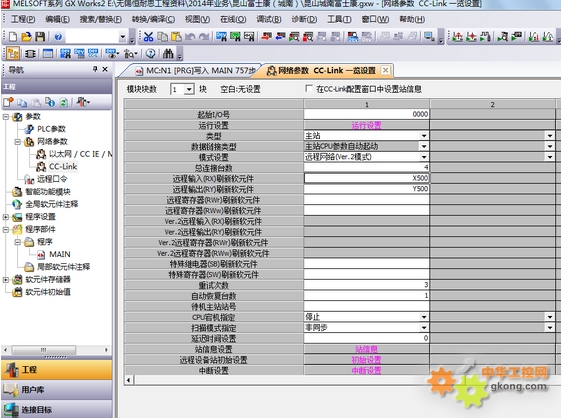Click the Write to PLC red arrow icon
The width and height of the screenshot is (562, 418).
(266, 37)
